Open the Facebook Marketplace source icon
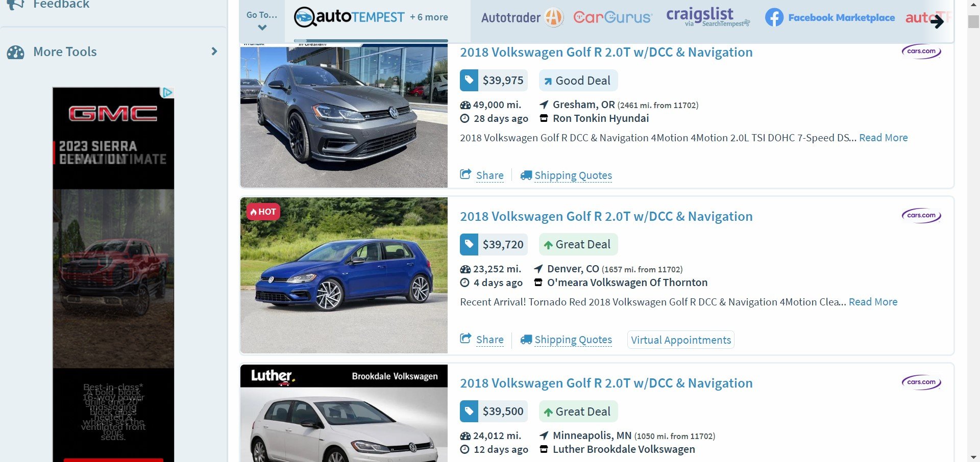Viewport: 980px width, 462px height. pos(774,17)
